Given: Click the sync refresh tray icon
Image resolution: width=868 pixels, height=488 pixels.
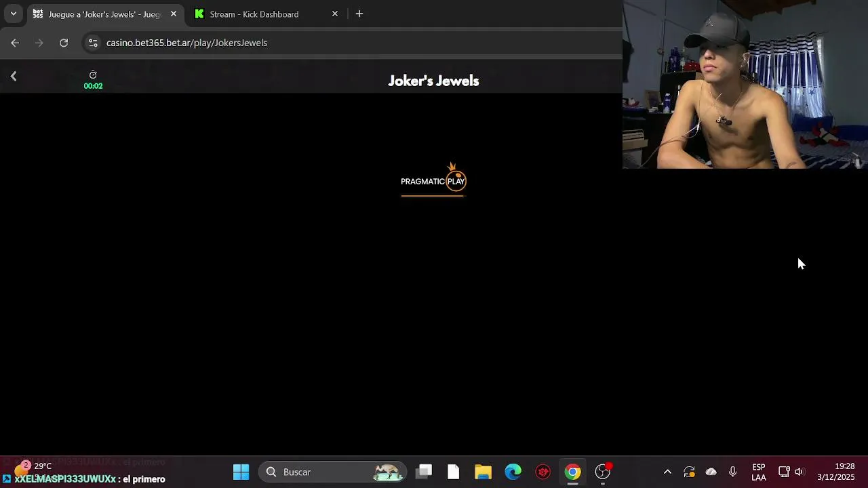Looking at the screenshot, I should click(x=689, y=472).
